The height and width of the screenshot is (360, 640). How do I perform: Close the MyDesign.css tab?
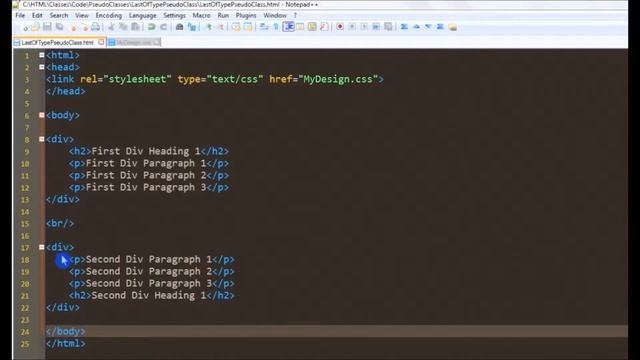tap(157, 42)
